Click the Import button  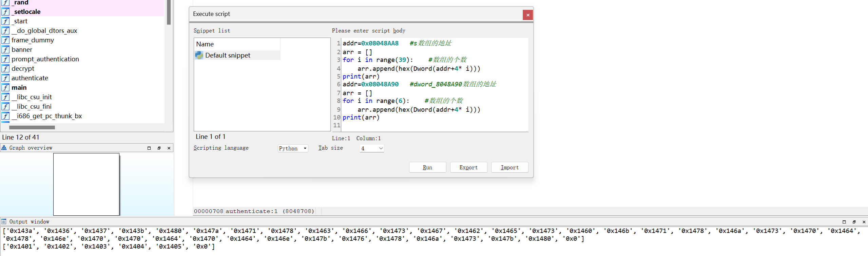tap(509, 167)
